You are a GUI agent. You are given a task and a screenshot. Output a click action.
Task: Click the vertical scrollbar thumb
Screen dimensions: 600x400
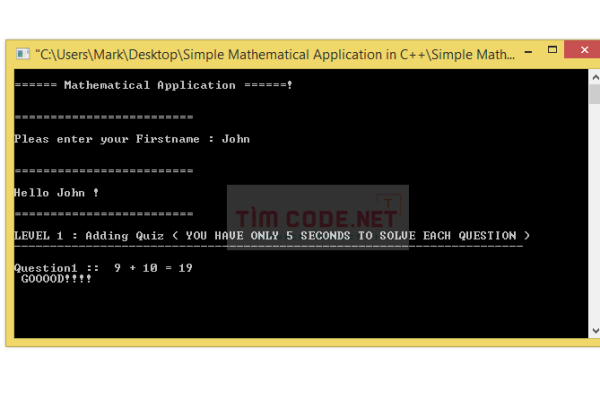point(595,94)
